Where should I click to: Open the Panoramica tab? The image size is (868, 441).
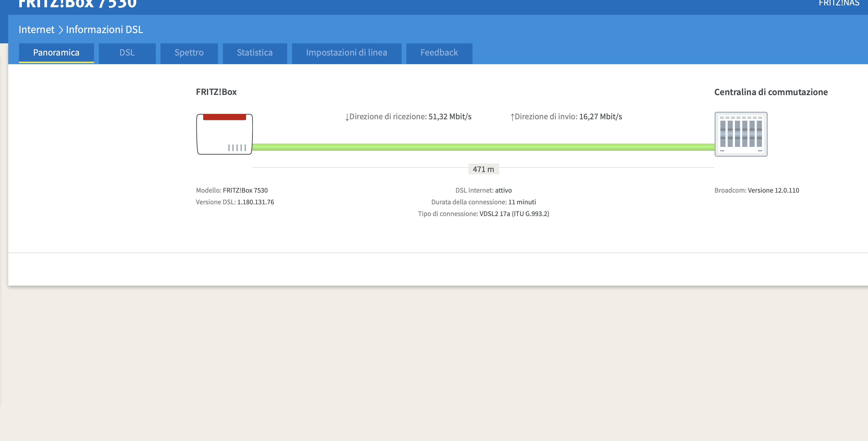point(56,53)
